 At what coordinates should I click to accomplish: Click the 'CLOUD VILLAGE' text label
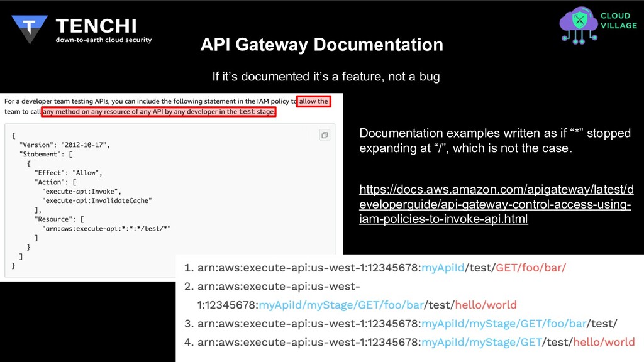pyautogui.click(x=619, y=21)
